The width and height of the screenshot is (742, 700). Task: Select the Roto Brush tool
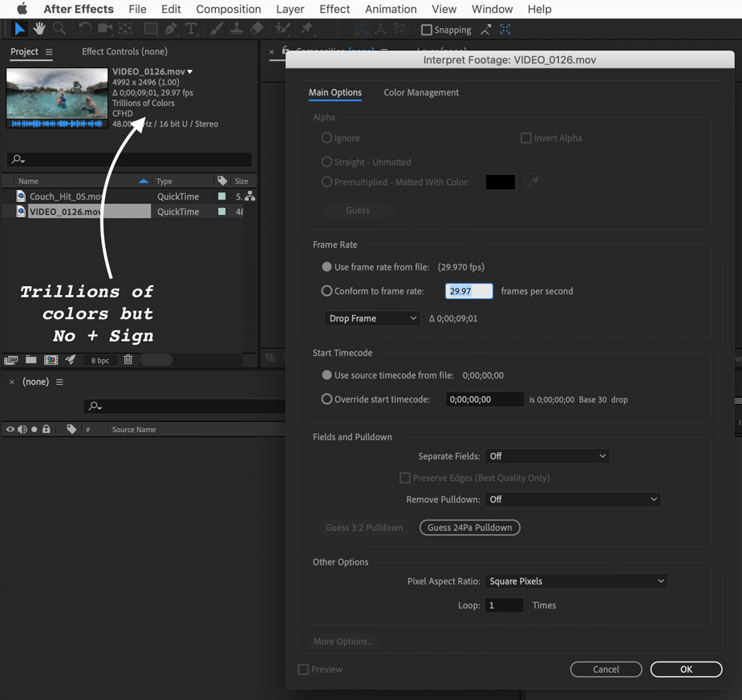(x=282, y=29)
